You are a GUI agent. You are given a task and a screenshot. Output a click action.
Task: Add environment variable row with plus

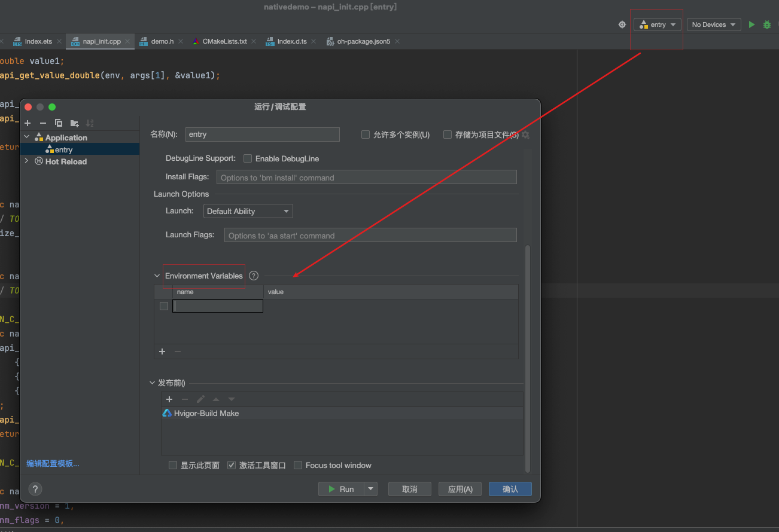click(x=162, y=351)
